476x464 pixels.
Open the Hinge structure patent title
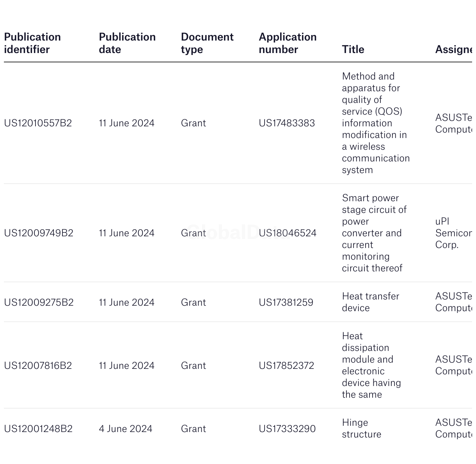coord(361,428)
